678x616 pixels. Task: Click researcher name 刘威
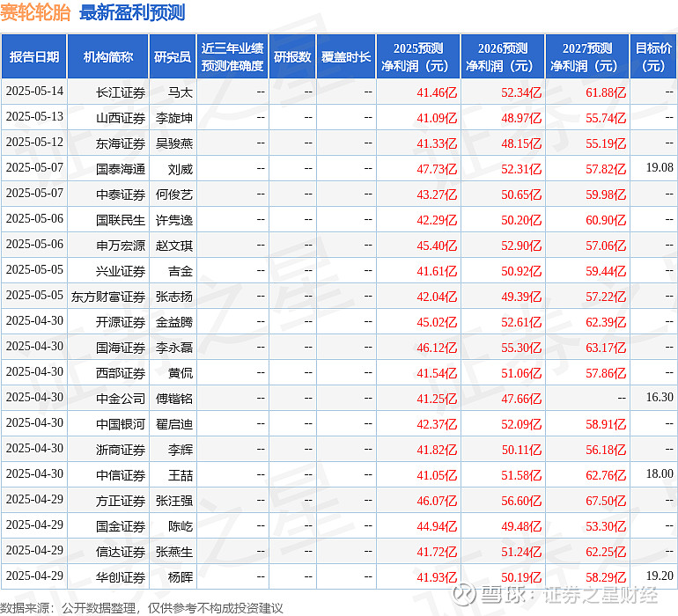[181, 169]
